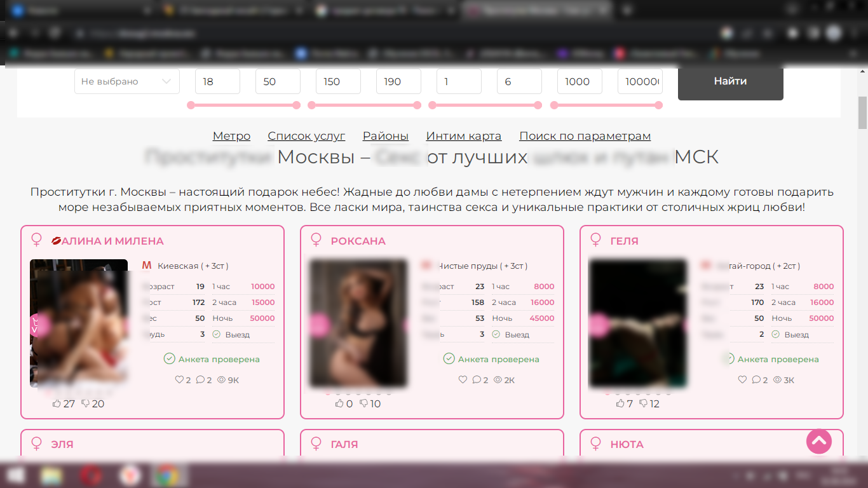Click comment icon on Геля card
This screenshot has height=488, width=868.
(x=756, y=380)
